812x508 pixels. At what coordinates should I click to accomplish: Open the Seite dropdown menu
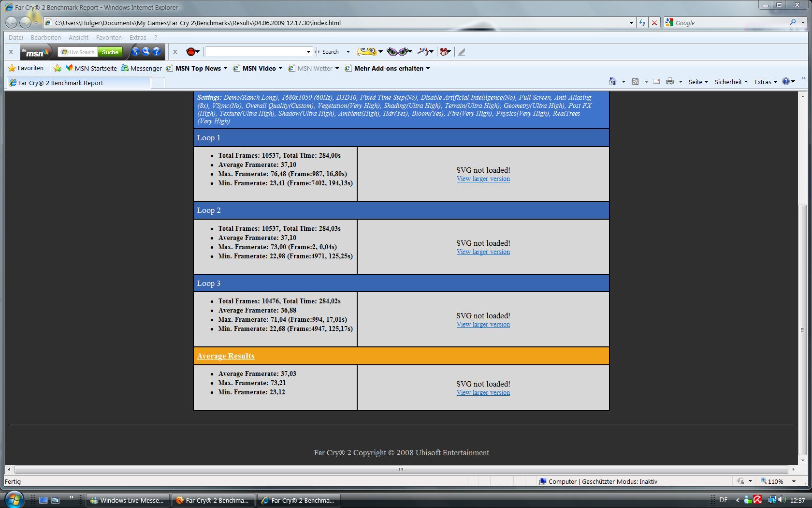[x=698, y=82]
